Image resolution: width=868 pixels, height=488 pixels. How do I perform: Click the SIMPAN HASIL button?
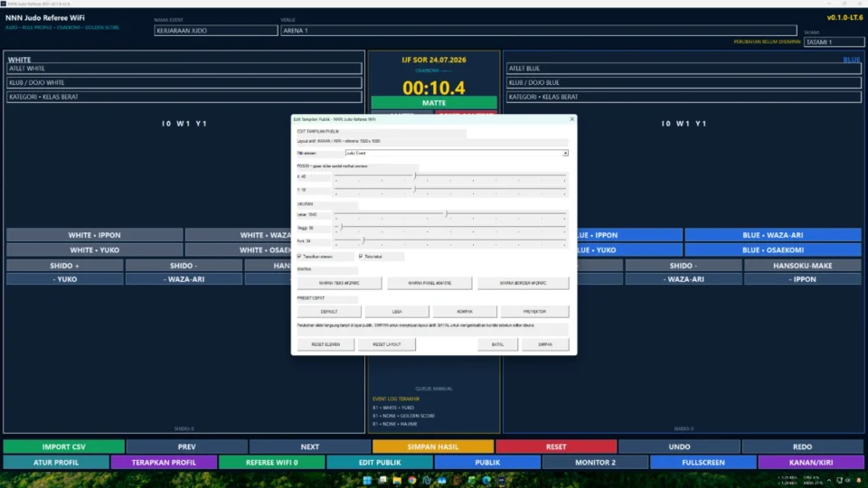point(433,446)
